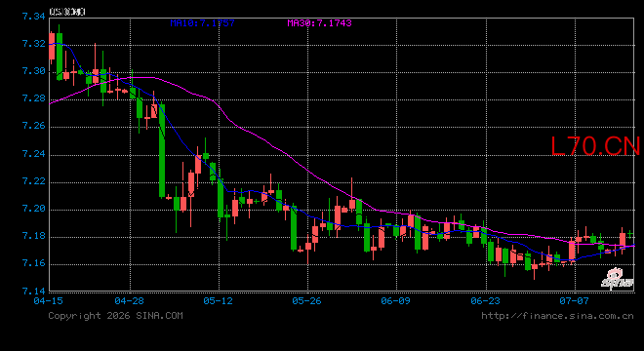Screen dimensions: 644x351
Task: Select the 7.30 price axis label
Action: pos(34,71)
